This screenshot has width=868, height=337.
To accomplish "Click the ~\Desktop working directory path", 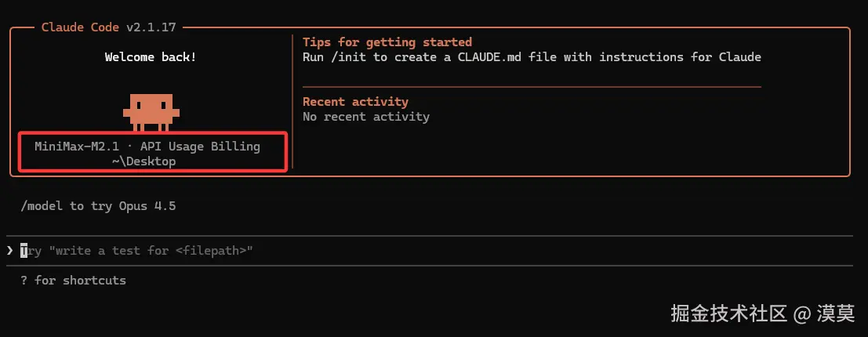I will [143, 161].
